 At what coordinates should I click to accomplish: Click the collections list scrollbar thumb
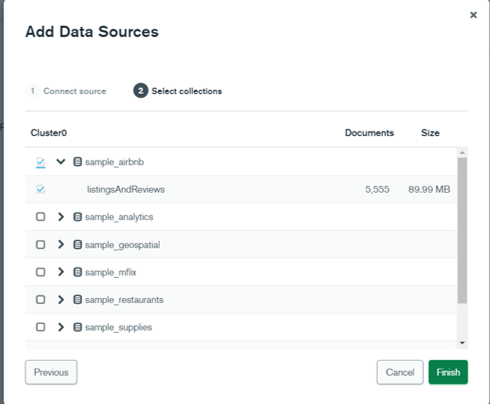[462, 231]
